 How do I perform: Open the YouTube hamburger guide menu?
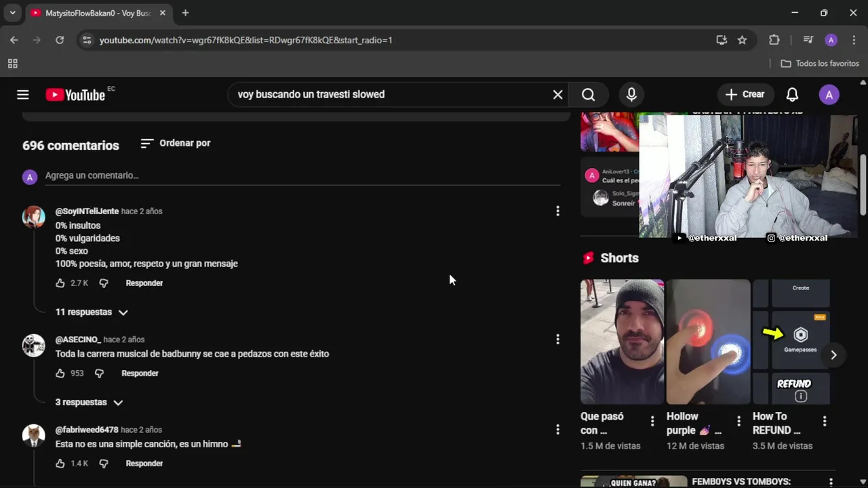23,95
